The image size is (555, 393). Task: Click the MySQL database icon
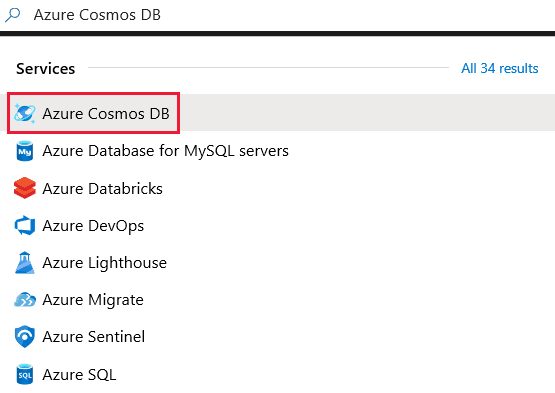coord(25,151)
